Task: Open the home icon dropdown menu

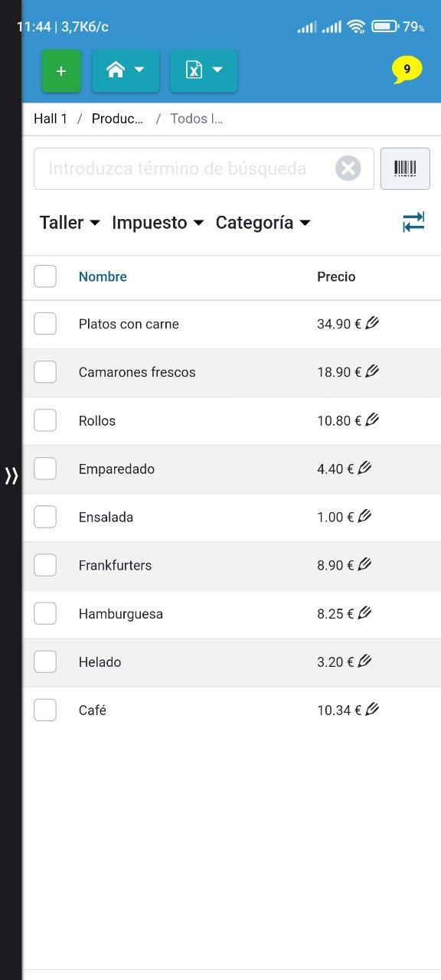Action: tap(126, 71)
